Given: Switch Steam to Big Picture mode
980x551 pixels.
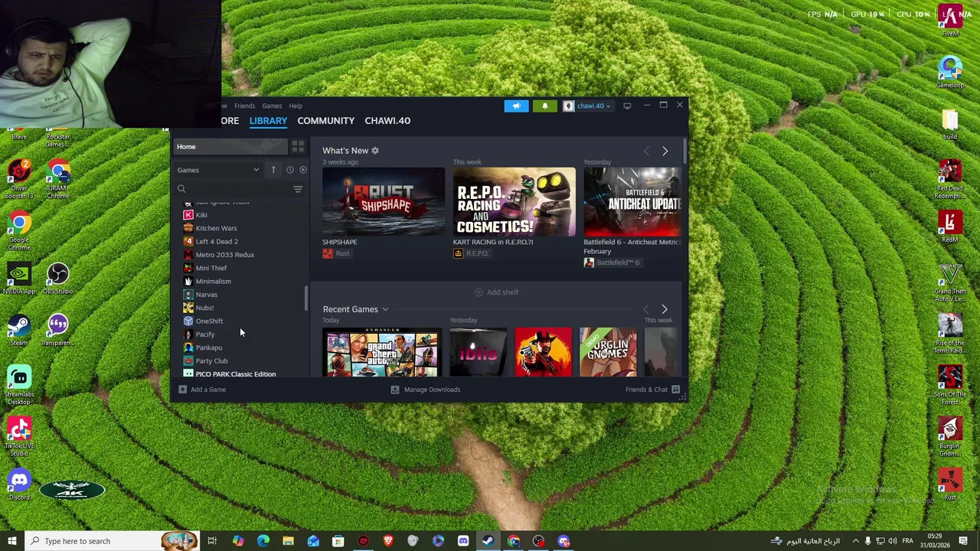Looking at the screenshot, I should tap(627, 106).
